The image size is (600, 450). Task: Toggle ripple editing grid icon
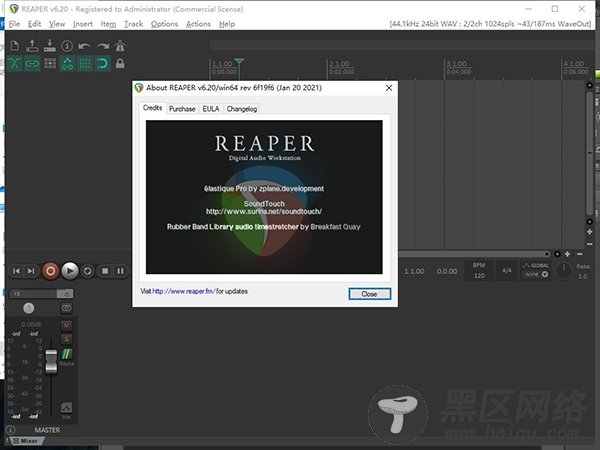[x=50, y=63]
